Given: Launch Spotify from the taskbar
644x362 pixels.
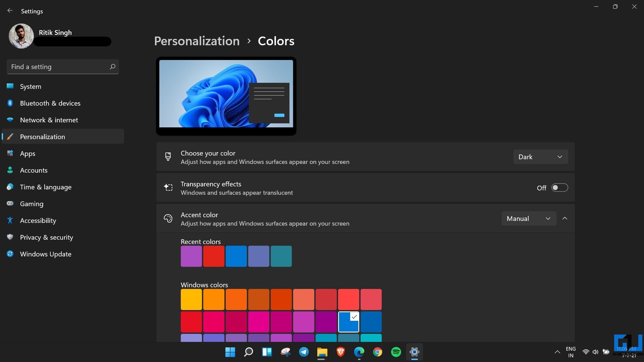Looking at the screenshot, I should [396, 352].
